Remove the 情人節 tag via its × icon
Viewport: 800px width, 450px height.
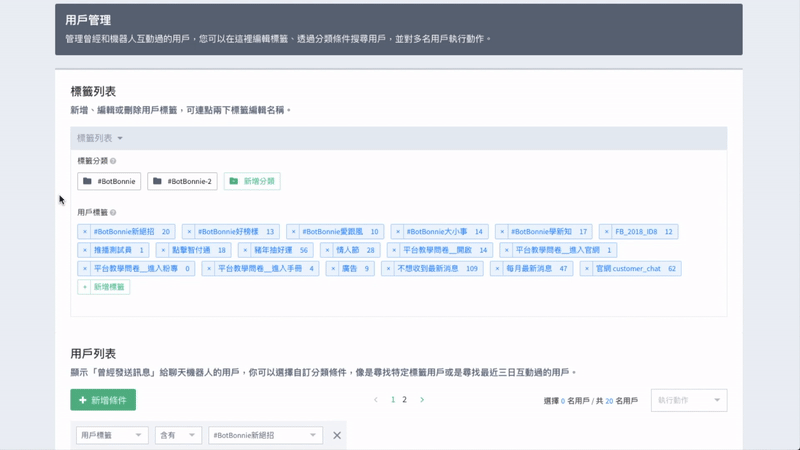point(328,250)
